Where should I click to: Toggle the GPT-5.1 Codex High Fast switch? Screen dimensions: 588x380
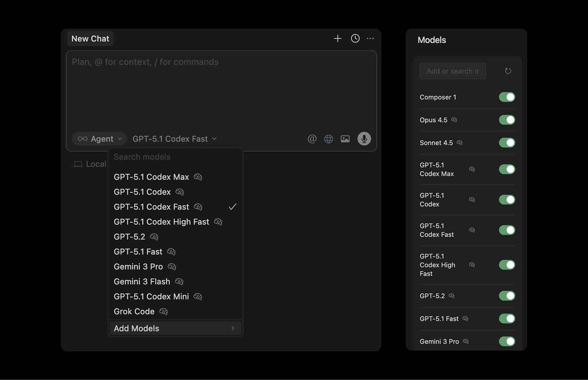[507, 265]
